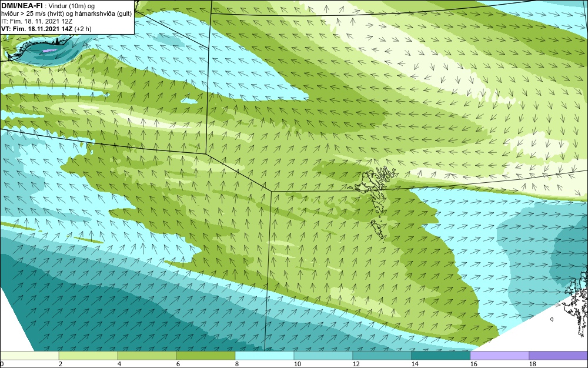Select the 4–6 m/s green legend swatch
The image size is (588, 368).
tap(147, 355)
